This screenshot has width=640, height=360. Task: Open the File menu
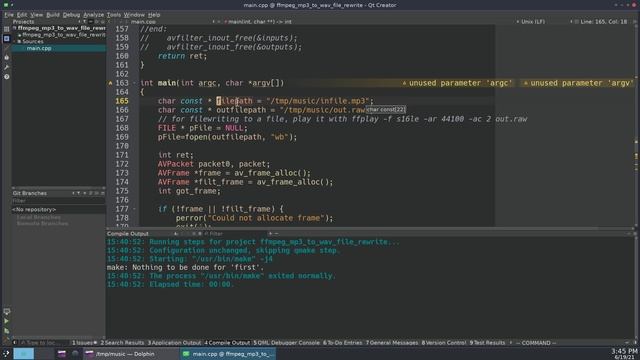tap(9, 15)
